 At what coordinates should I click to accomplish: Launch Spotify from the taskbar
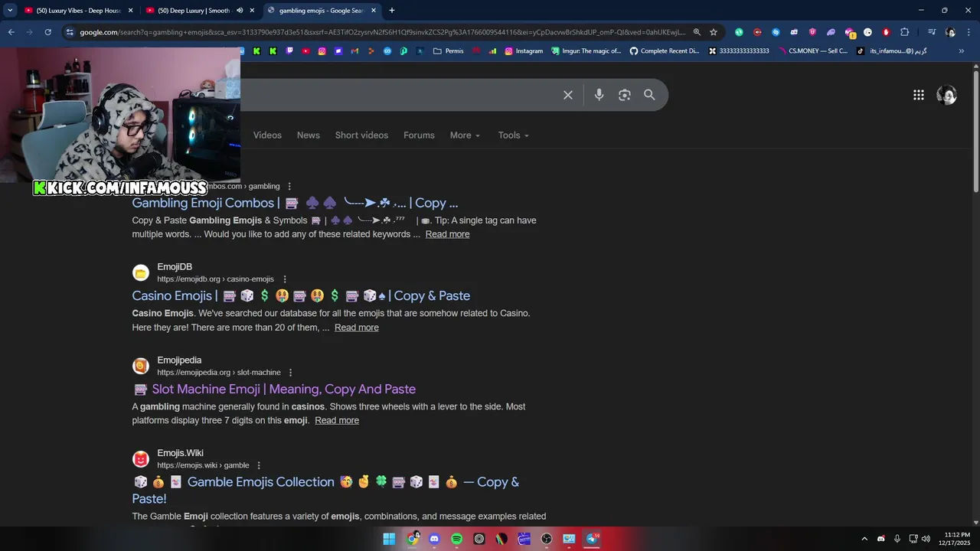[456, 539]
